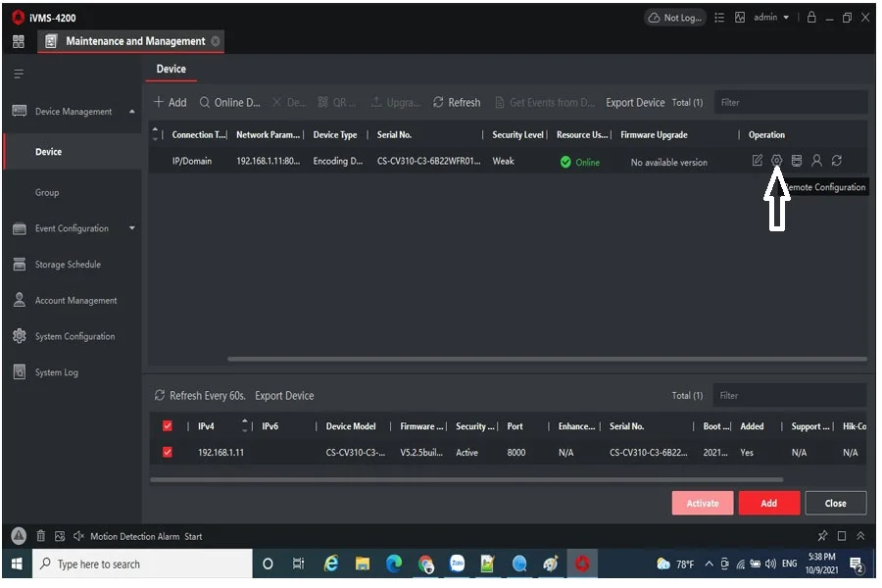This screenshot has width=882, height=588.
Task: Click Refresh Every 60s
Action: point(200,396)
